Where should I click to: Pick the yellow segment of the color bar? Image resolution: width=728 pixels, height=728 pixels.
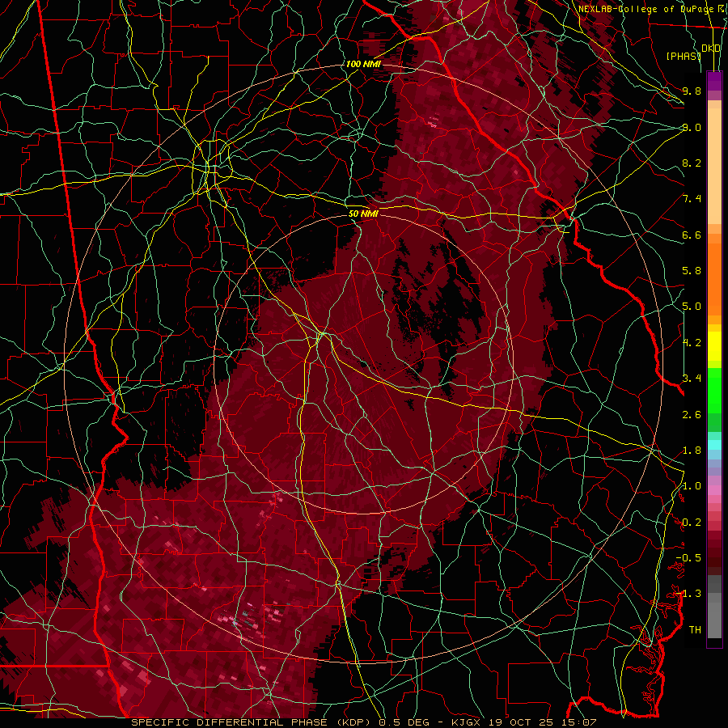(x=714, y=346)
